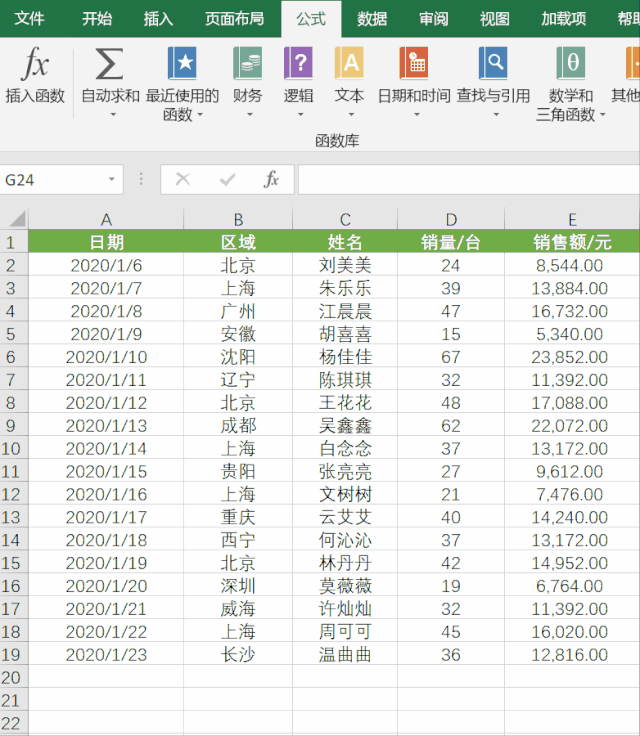Open the 数学和三角函数 icon
This screenshot has width=640, height=736.
tap(571, 63)
